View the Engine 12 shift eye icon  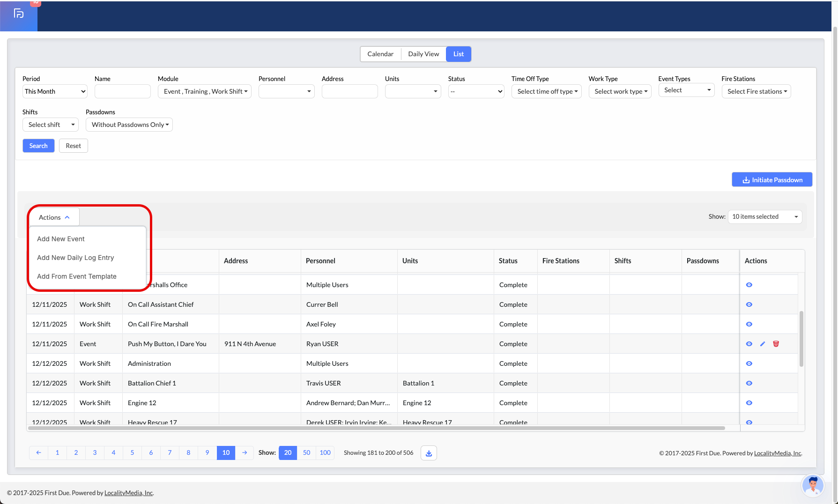coord(749,403)
